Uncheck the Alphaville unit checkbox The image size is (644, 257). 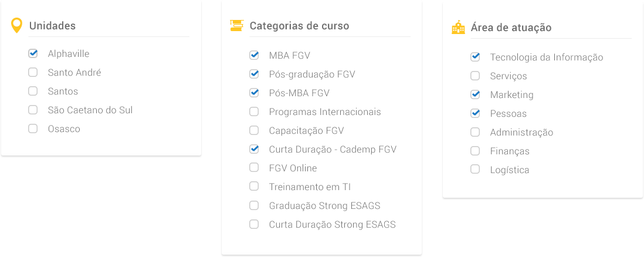pos(33,53)
